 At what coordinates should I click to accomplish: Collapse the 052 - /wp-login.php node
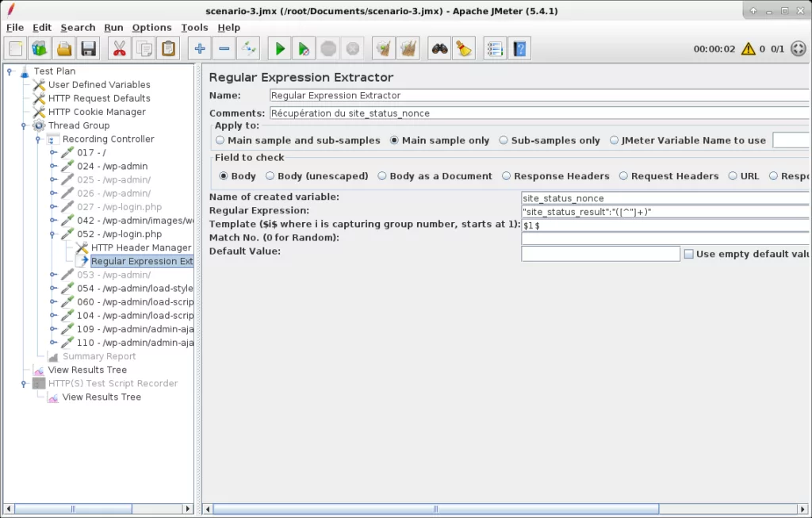pyautogui.click(x=54, y=235)
